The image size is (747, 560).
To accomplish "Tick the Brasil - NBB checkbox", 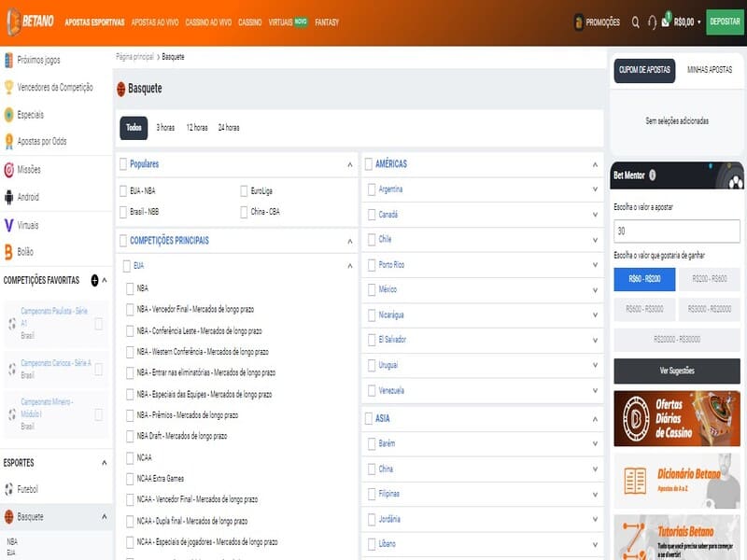I will [123, 212].
